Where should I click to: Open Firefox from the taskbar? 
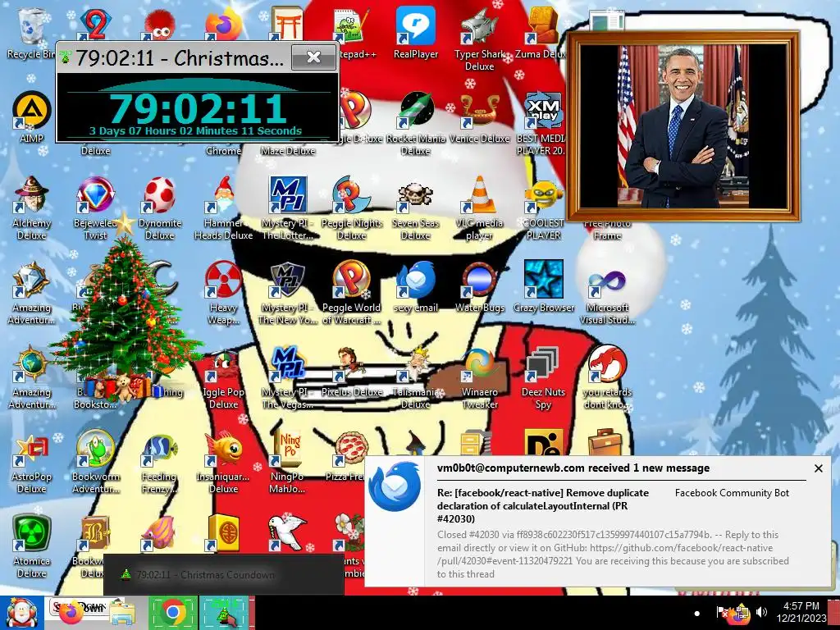(x=70, y=613)
